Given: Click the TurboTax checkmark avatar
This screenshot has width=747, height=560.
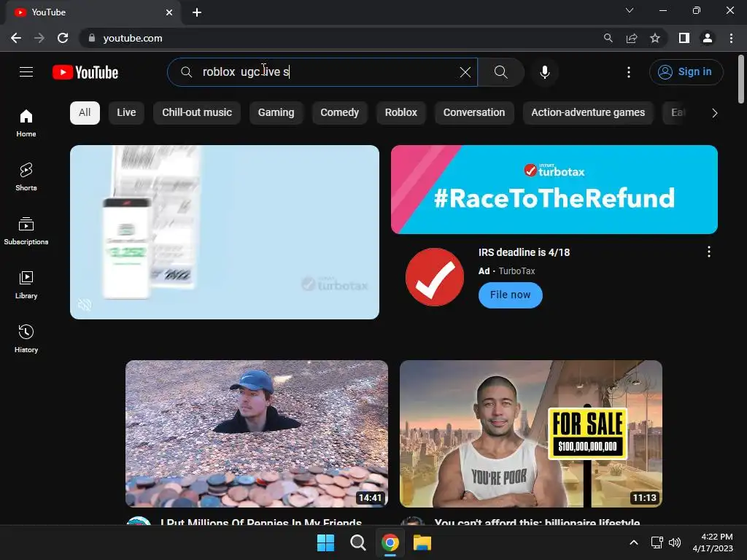Looking at the screenshot, I should click(x=435, y=276).
